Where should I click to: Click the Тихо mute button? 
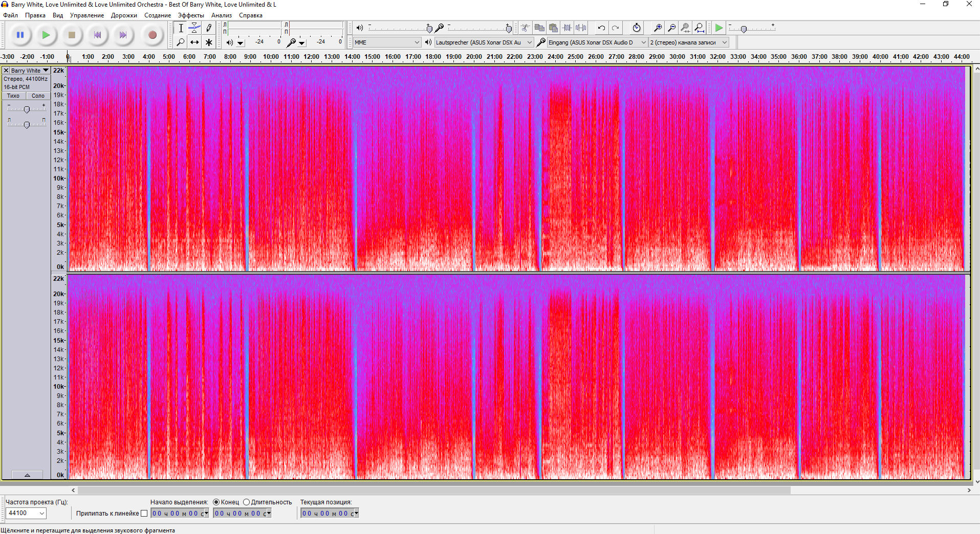[13, 96]
